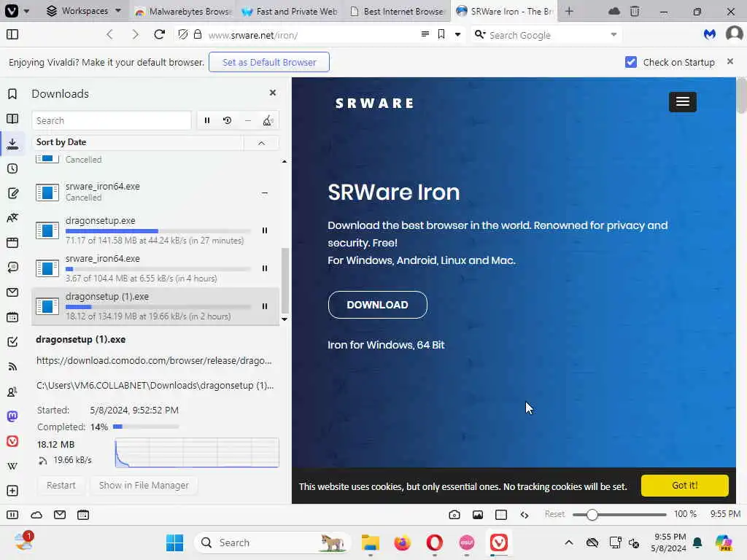
Task: Open the Contacts panel icon
Action: pos(12,392)
